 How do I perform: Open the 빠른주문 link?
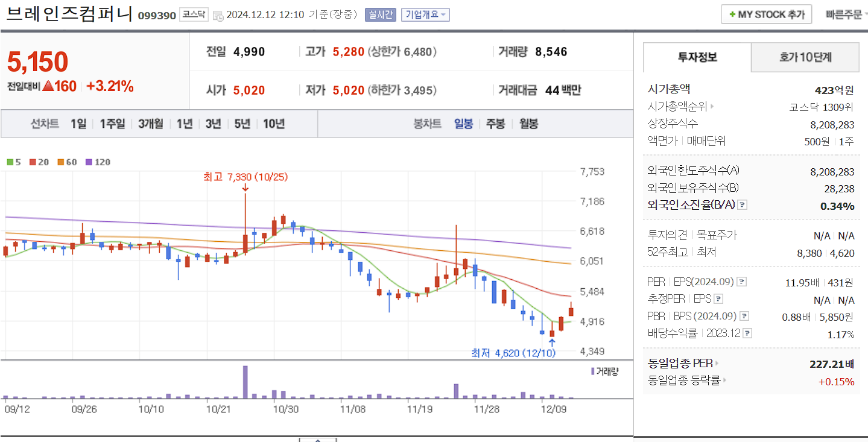click(843, 13)
